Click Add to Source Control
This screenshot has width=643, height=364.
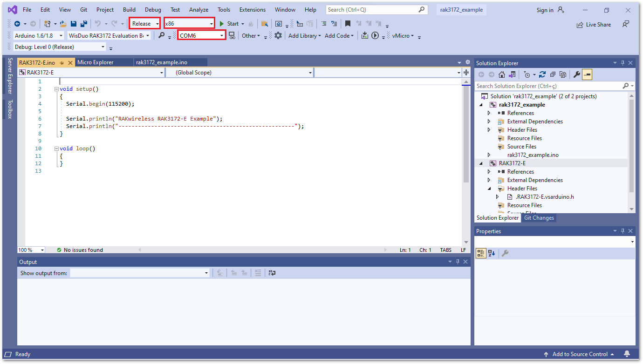point(579,354)
